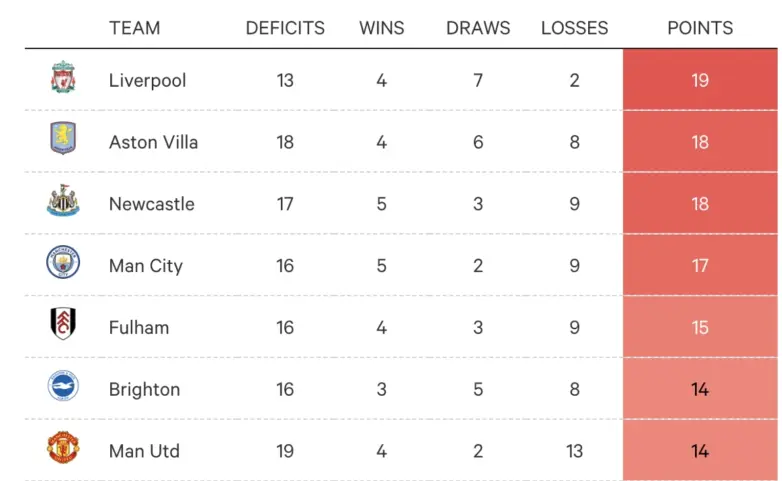Click the Newcastle club crest icon
Screen dimensions: 782x481
[x=63, y=201]
